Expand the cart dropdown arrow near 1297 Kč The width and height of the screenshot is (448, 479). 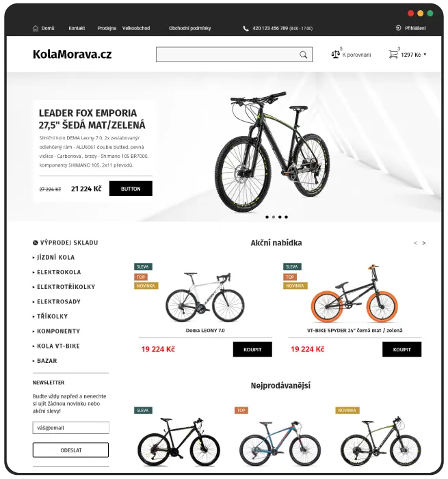pos(425,55)
